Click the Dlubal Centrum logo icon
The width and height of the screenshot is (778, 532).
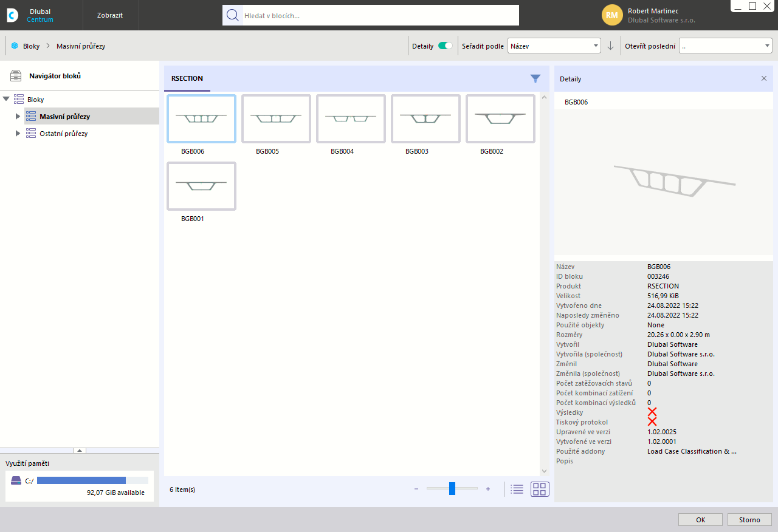pos(12,15)
